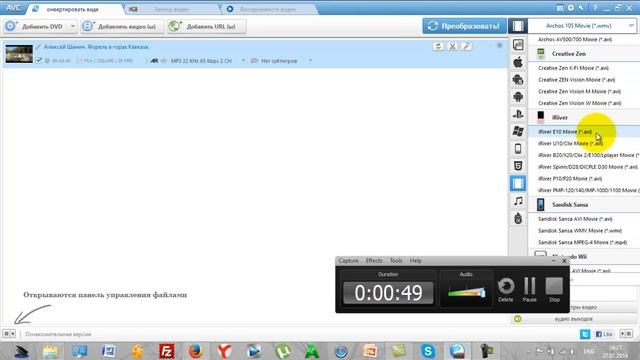Select the HTML5 formats category icon
The width and height of the screenshot is (640, 360).
tap(518, 166)
